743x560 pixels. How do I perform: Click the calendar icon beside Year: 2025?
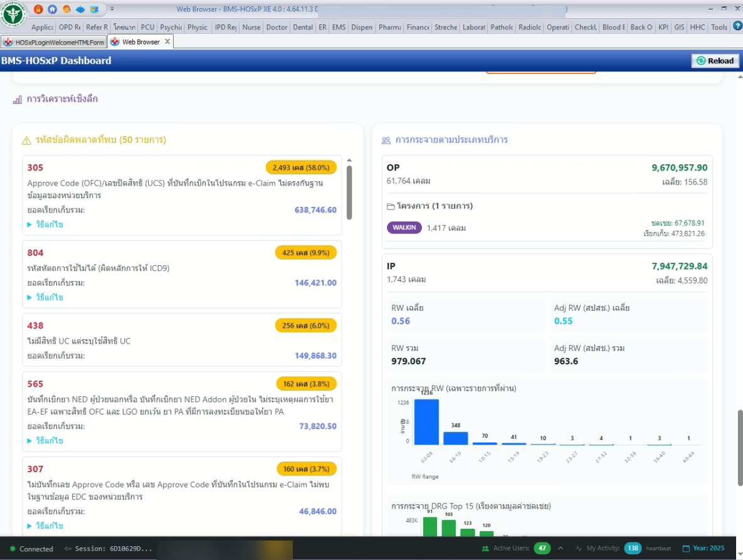coord(687,548)
